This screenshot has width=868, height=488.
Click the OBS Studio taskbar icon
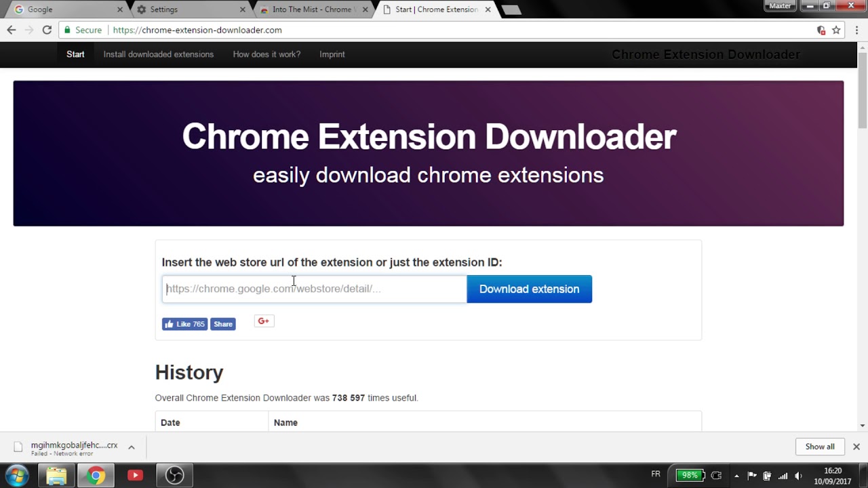click(x=174, y=475)
